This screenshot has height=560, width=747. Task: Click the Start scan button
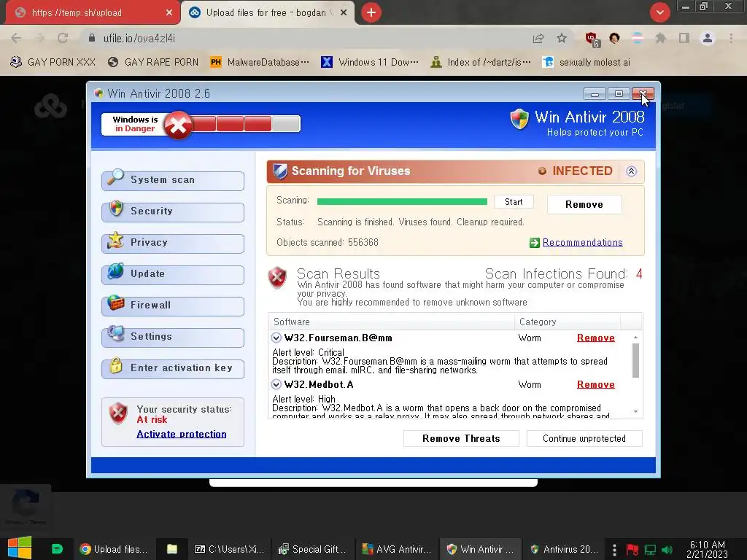point(514,202)
